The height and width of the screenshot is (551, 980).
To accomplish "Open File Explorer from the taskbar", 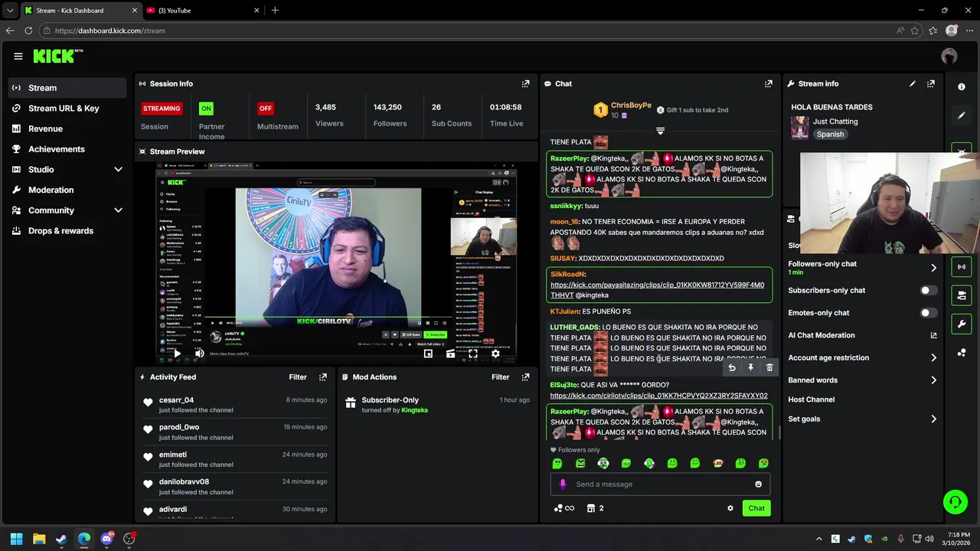I will click(x=39, y=539).
